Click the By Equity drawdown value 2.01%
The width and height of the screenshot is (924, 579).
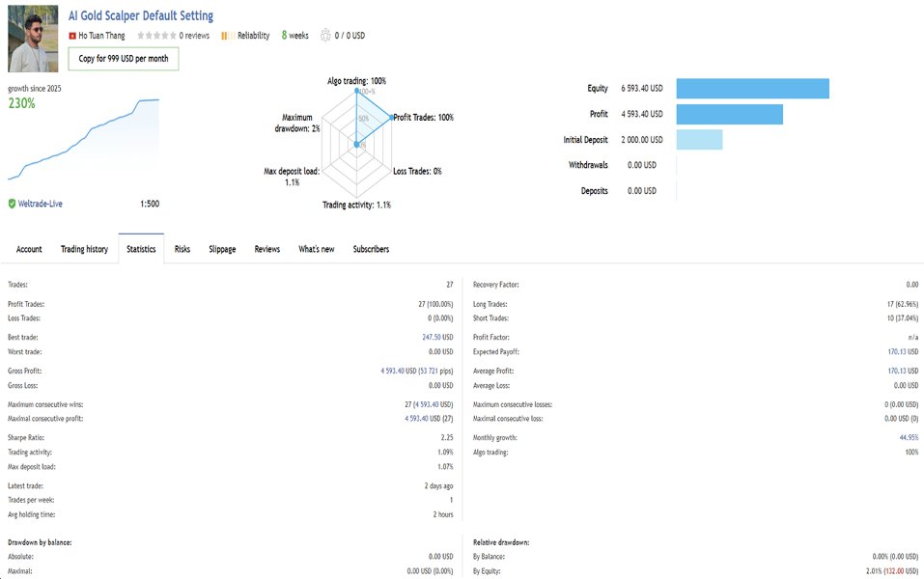(x=891, y=571)
